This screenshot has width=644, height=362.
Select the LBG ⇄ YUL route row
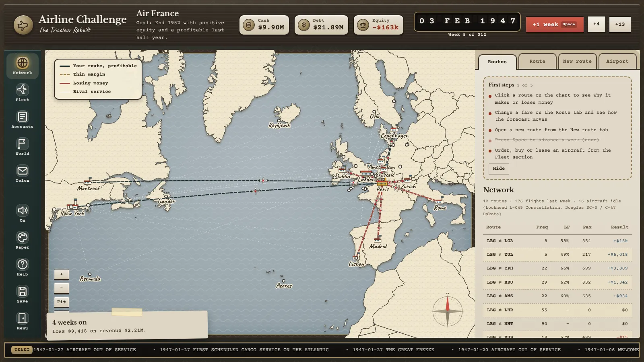coord(557,255)
